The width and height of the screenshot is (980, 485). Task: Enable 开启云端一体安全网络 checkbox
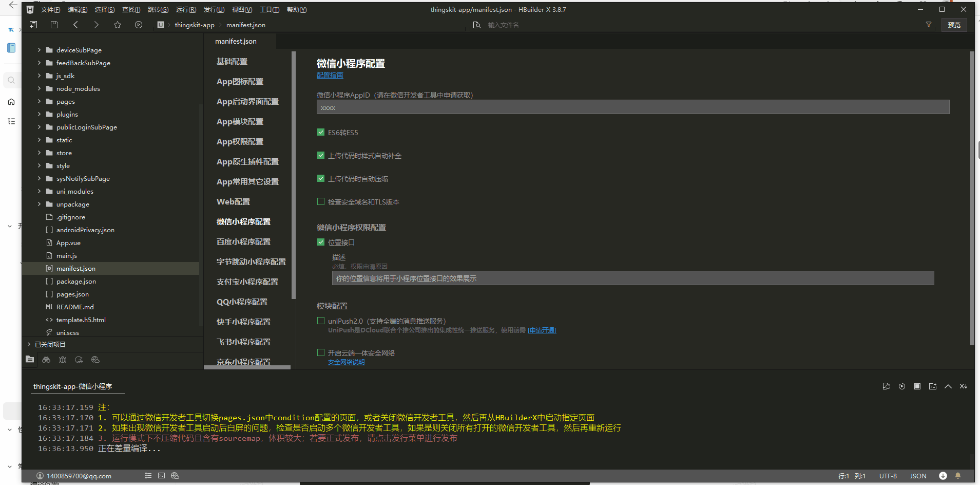pos(321,352)
